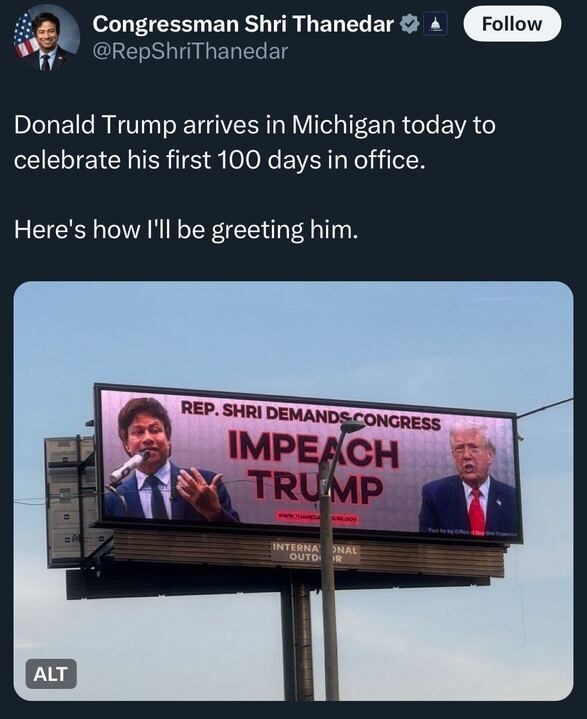Click the 'celebrate his first 100 days' line
Image resolution: width=587 pixels, height=719 pixels.
tap(217, 160)
